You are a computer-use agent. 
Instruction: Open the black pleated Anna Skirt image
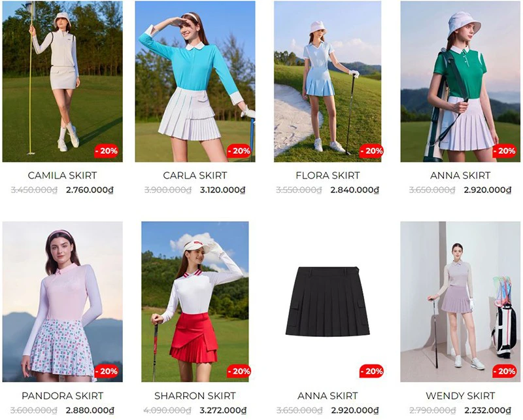tap(328, 302)
